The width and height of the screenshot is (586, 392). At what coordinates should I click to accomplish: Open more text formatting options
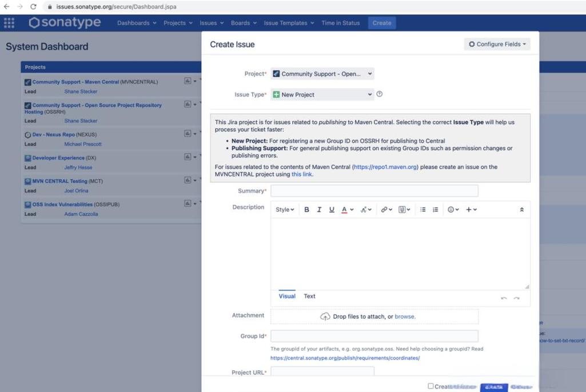[x=366, y=210]
